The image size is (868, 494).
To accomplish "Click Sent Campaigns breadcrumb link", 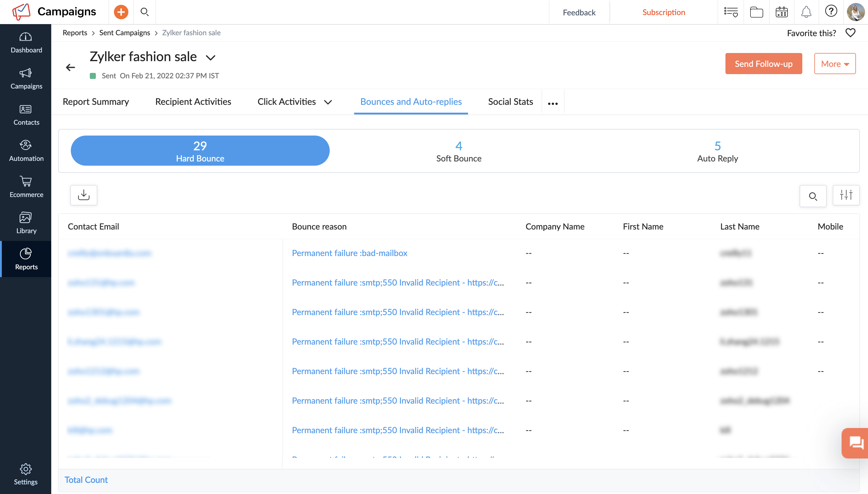I will point(124,33).
